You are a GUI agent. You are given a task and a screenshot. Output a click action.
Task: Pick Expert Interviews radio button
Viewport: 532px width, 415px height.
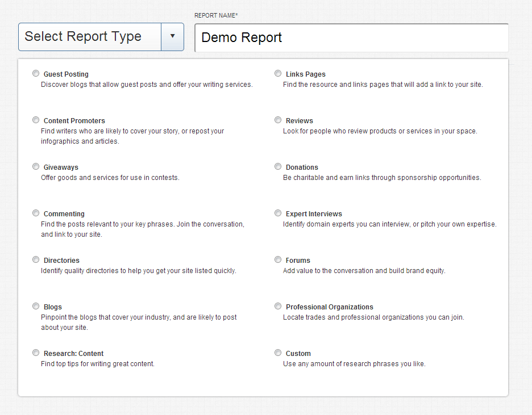click(x=278, y=213)
